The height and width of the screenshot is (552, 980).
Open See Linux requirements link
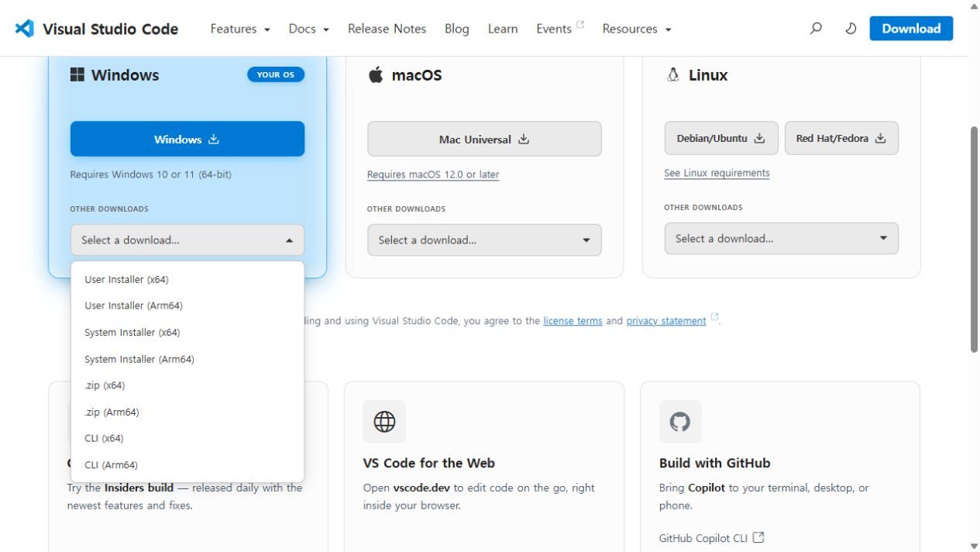coord(717,173)
